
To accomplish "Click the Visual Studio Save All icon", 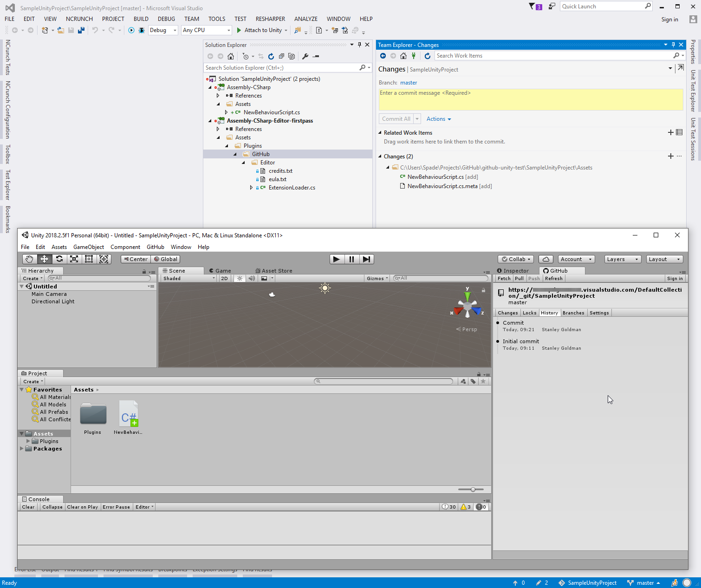I will click(81, 30).
